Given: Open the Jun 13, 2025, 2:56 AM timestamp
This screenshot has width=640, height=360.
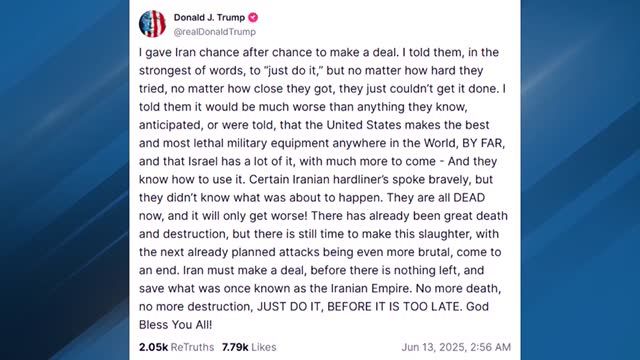Looking at the screenshot, I should click(456, 347).
